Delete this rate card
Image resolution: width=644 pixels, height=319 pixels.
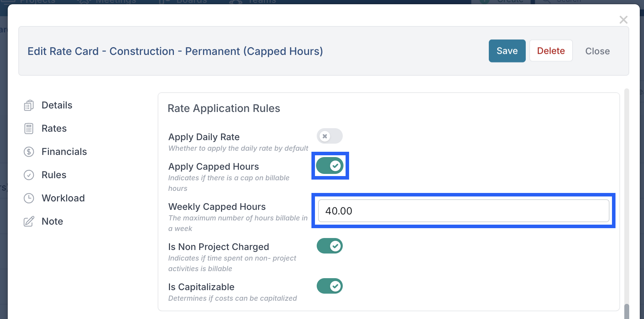tap(551, 51)
